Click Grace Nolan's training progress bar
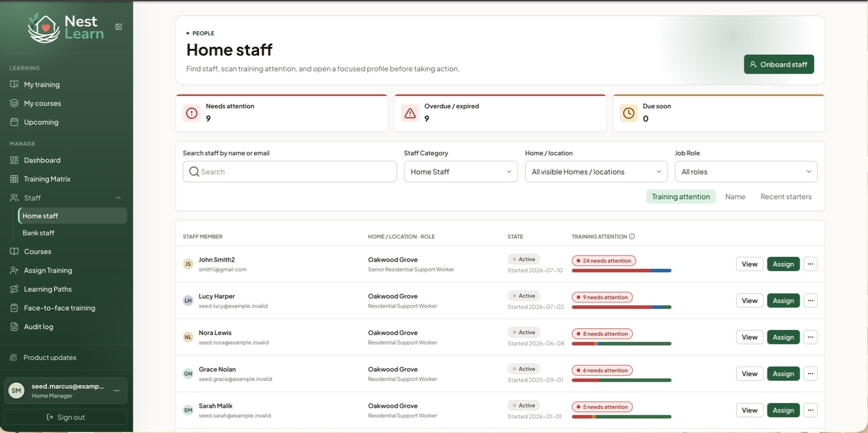Screen dimensions: 868x433 click(x=622, y=380)
